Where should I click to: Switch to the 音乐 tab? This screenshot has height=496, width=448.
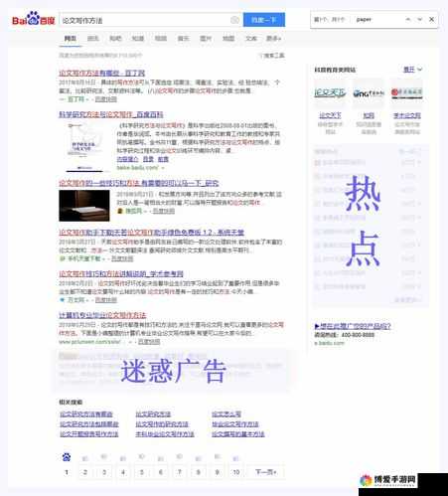click(x=183, y=39)
